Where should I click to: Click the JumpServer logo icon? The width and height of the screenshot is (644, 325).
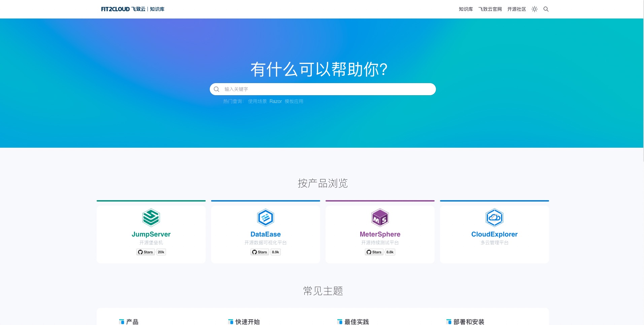[151, 218]
